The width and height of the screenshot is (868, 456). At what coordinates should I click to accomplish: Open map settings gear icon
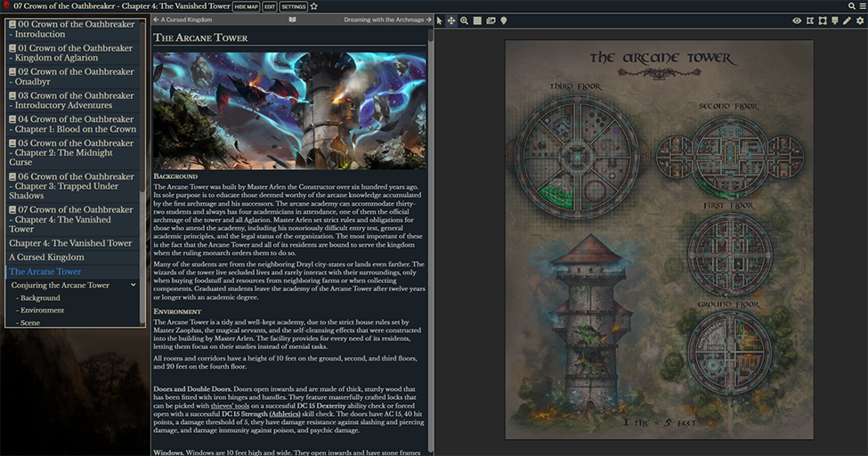pos(860,20)
